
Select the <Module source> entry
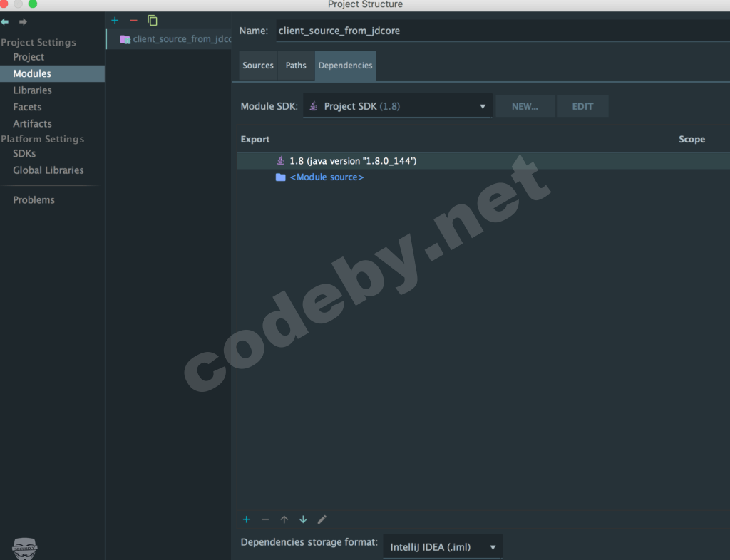[x=327, y=177]
